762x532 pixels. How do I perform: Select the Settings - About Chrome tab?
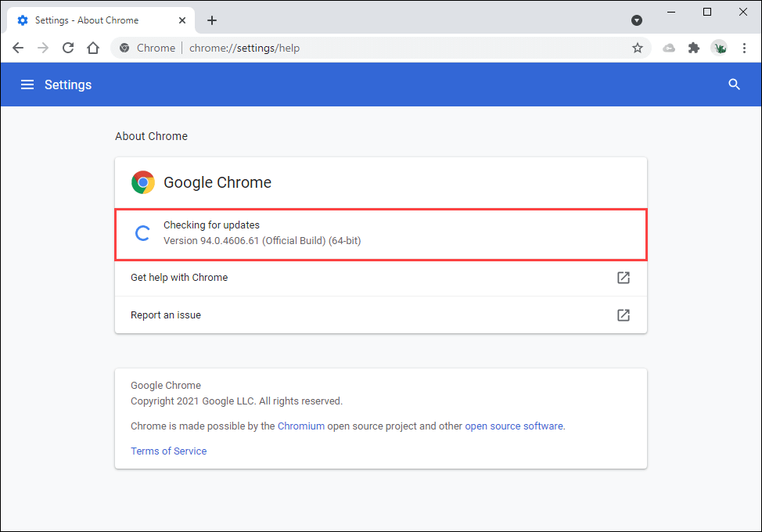tap(86, 20)
